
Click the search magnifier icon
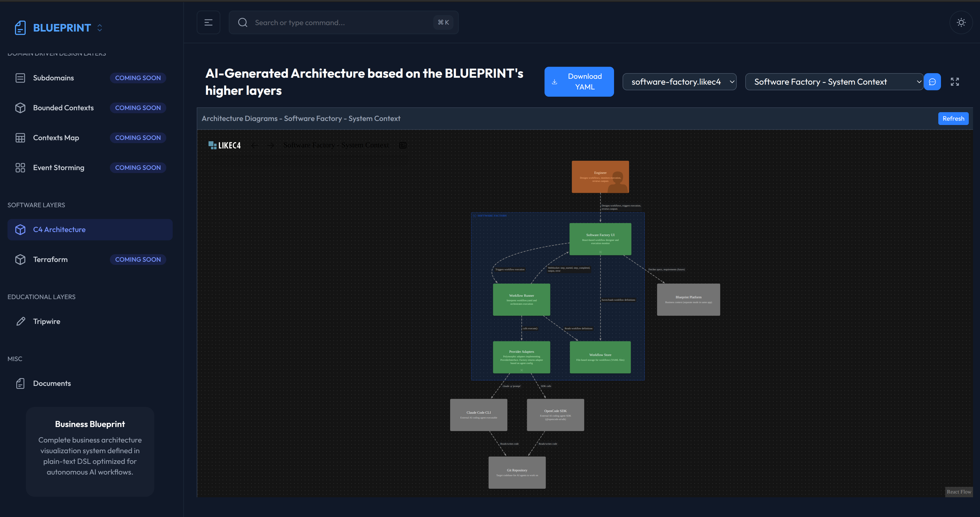pos(242,22)
